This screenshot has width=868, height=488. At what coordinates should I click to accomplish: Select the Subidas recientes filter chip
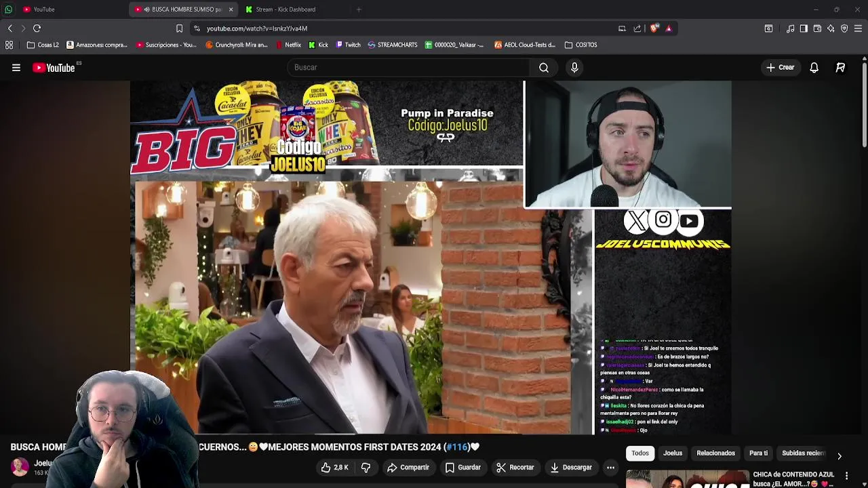coord(803,453)
